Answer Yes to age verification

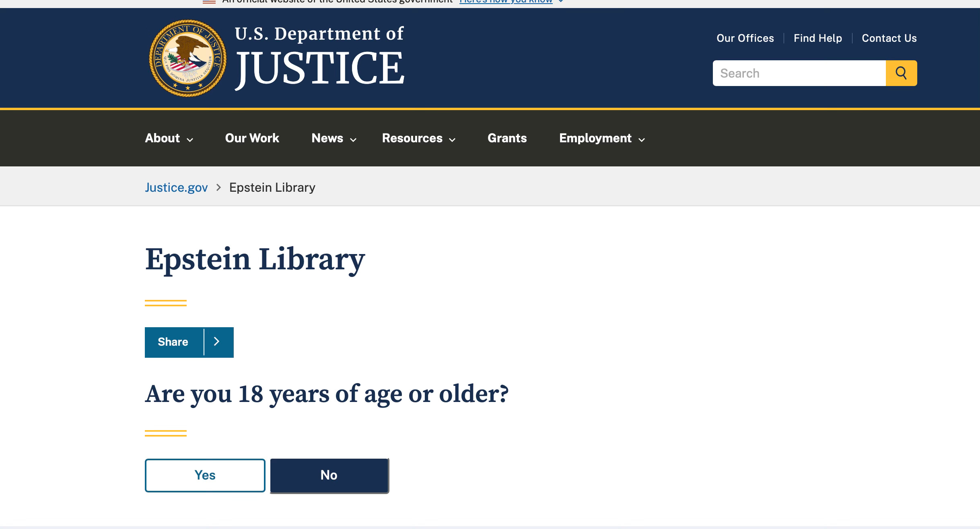coord(205,475)
